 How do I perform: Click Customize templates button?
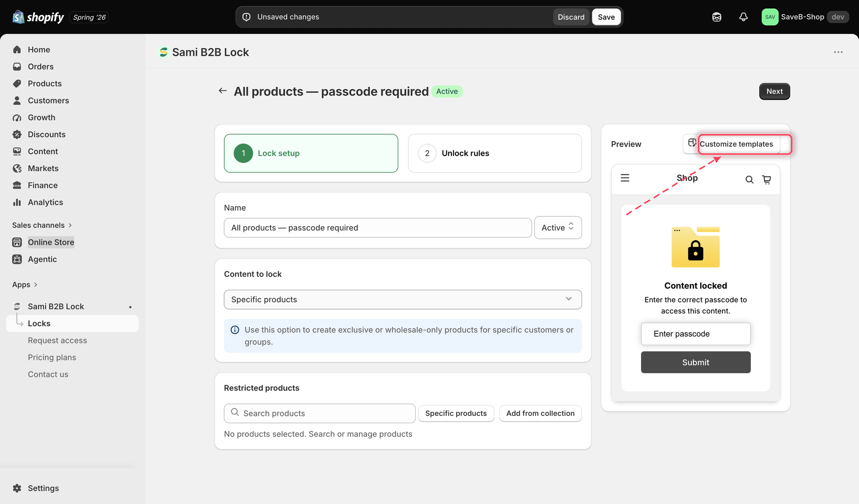(731, 144)
